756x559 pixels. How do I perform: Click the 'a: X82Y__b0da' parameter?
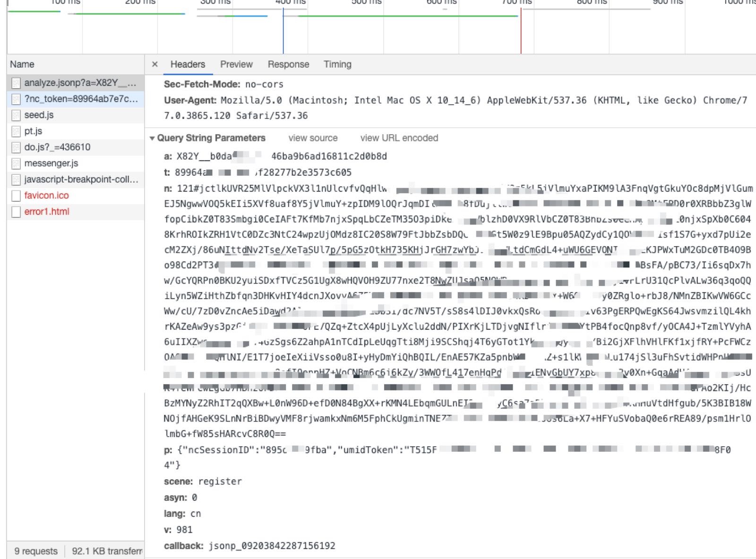click(275, 156)
